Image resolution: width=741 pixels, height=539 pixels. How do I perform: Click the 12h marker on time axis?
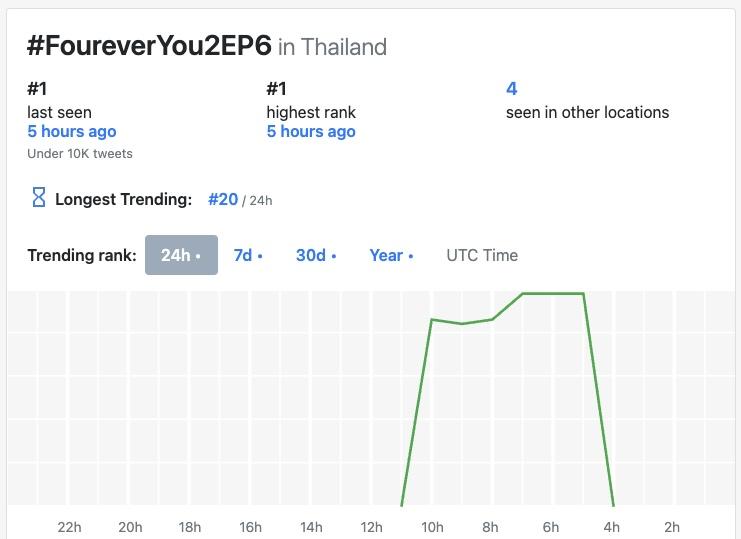371,527
